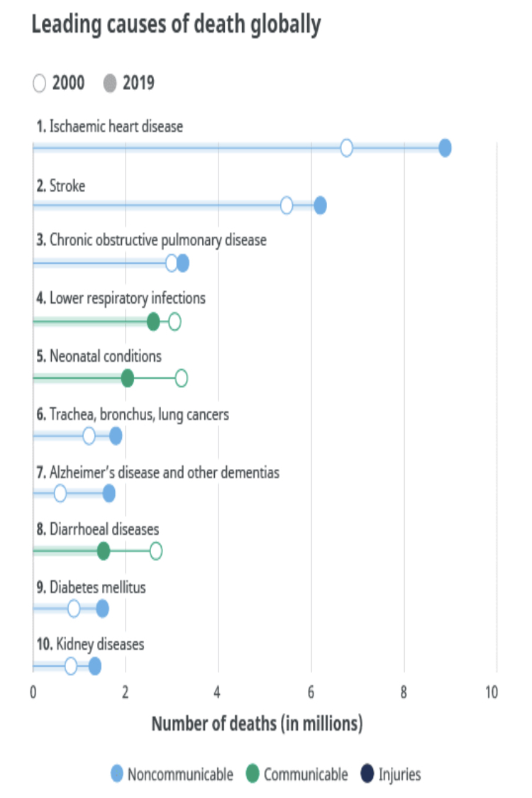Click the chart title Leading causes of death
This screenshot has width=532, height=798.
point(176,24)
